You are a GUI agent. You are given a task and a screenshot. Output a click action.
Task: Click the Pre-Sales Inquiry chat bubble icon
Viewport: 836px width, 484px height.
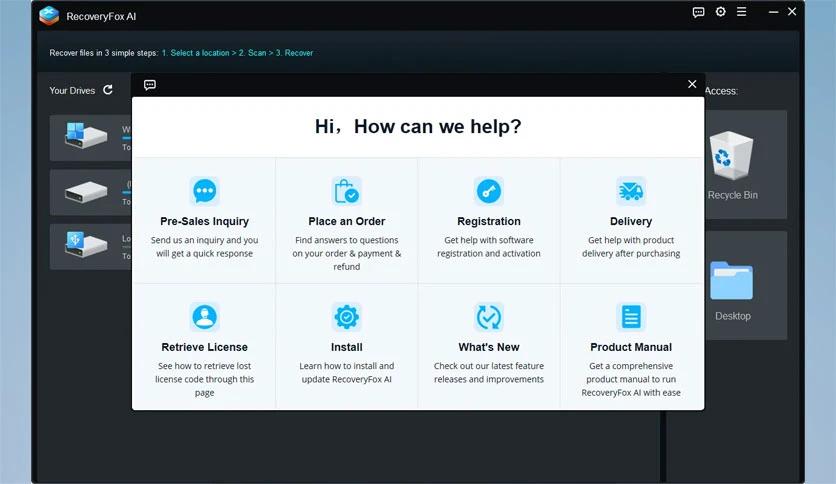204,191
